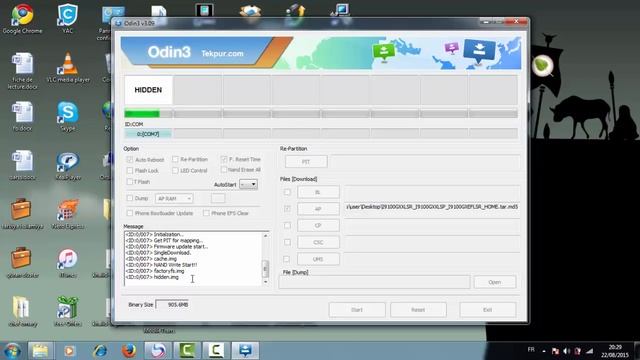
Task: Enable the Phone Bootloader Update checkbox
Action: (x=130, y=213)
